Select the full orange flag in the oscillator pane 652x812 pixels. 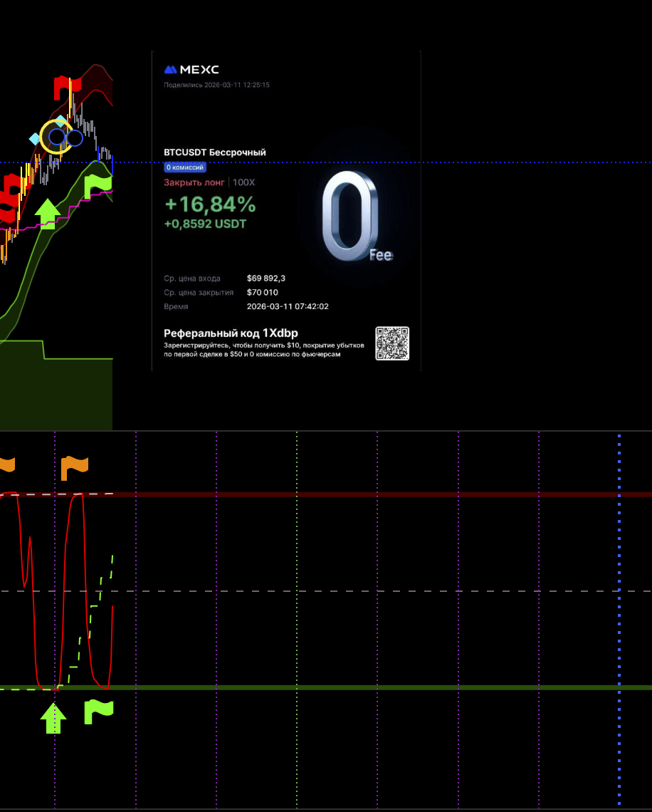click(75, 468)
